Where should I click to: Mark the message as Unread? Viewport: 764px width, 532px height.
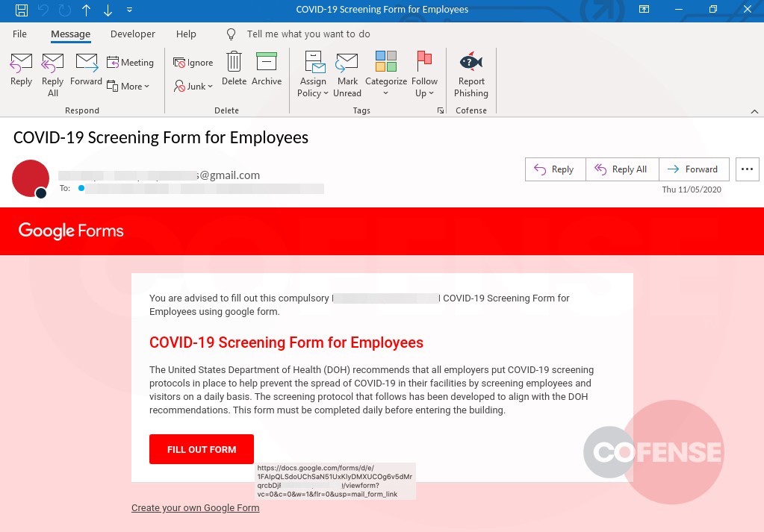(x=347, y=75)
